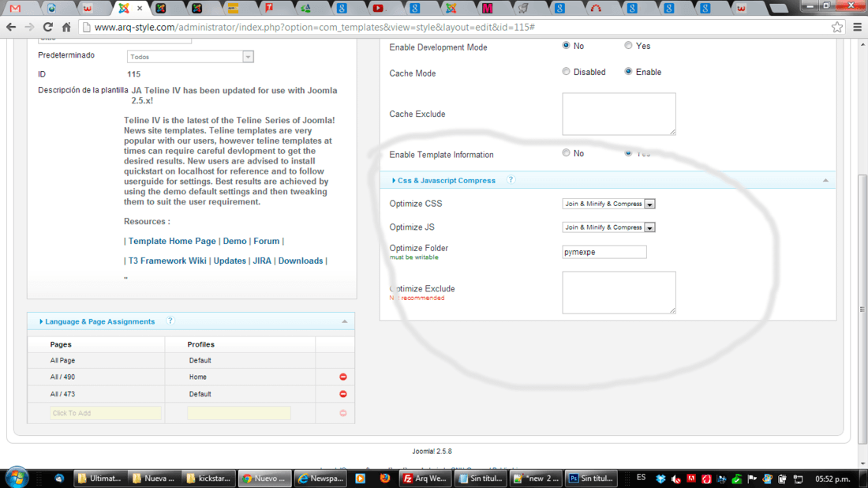Bookmark this page with the star icon
Viewport: 868px width, 488px height.
[837, 27]
